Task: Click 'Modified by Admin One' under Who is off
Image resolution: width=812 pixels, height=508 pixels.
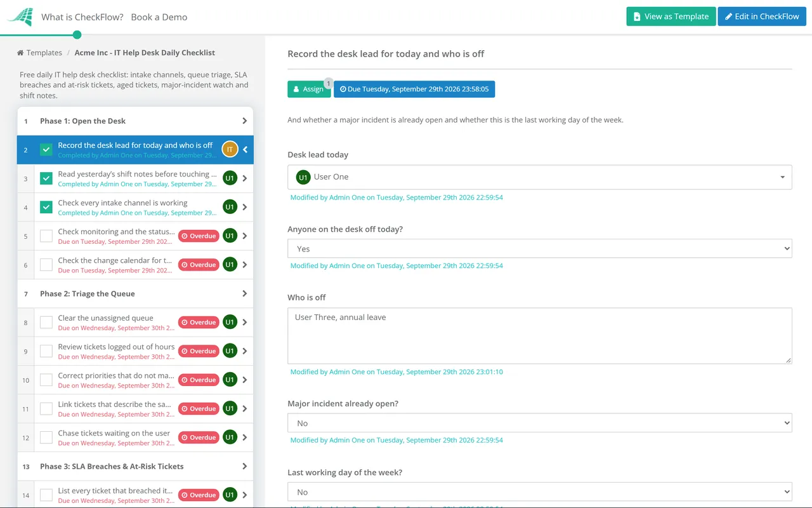Action: (396, 371)
